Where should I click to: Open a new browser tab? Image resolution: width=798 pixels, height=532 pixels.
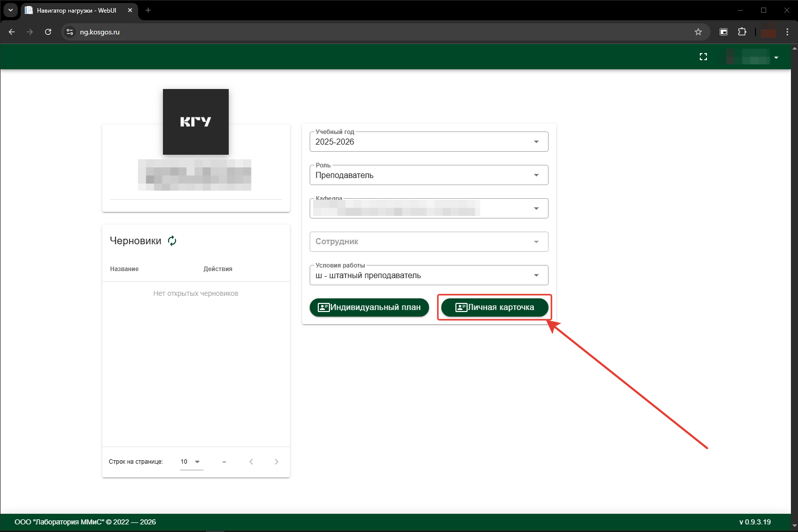point(148,10)
